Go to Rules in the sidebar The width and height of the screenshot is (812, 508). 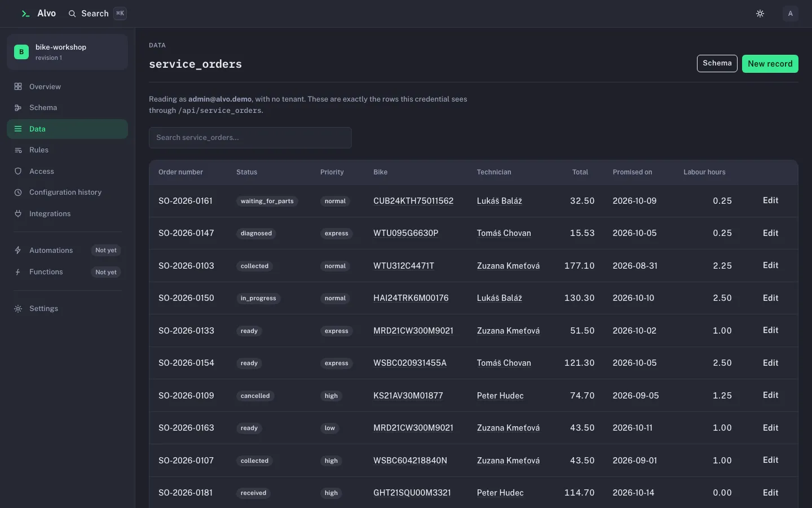[67, 150]
